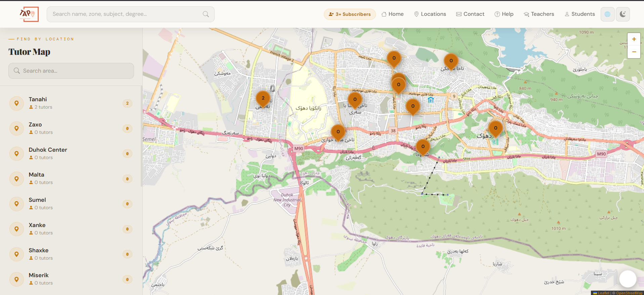Zoom out the map with minus button
The width and height of the screenshot is (644, 295).
634,52
